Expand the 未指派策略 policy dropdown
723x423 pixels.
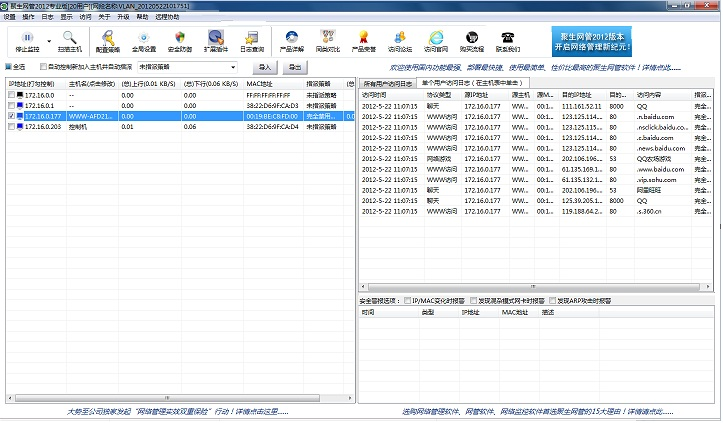coord(233,67)
